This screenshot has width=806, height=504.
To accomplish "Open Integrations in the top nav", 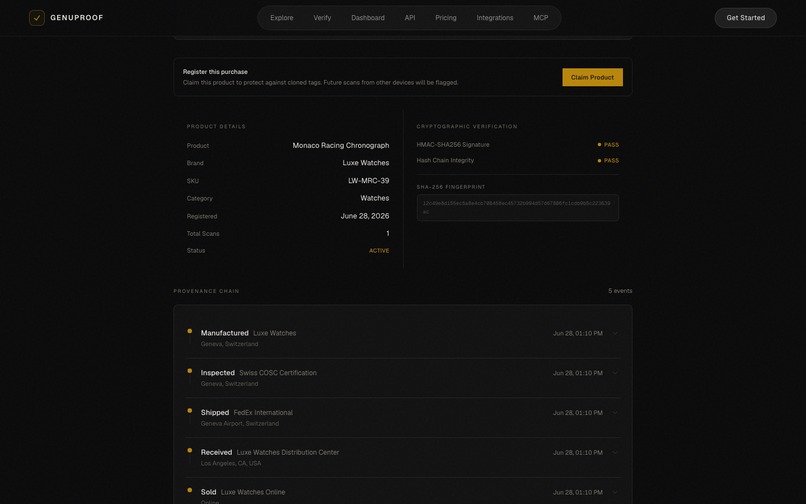I will (x=494, y=18).
